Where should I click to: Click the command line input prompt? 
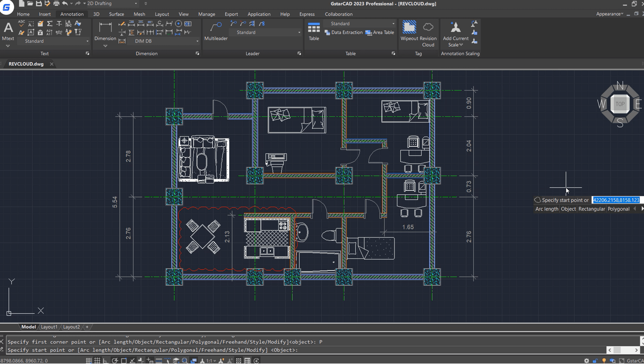[x=306, y=350]
